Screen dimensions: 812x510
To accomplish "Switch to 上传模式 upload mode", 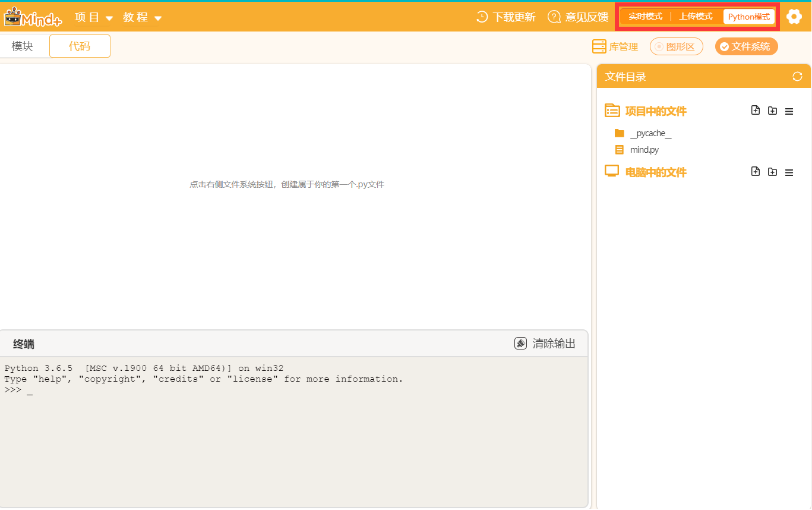I will (696, 17).
